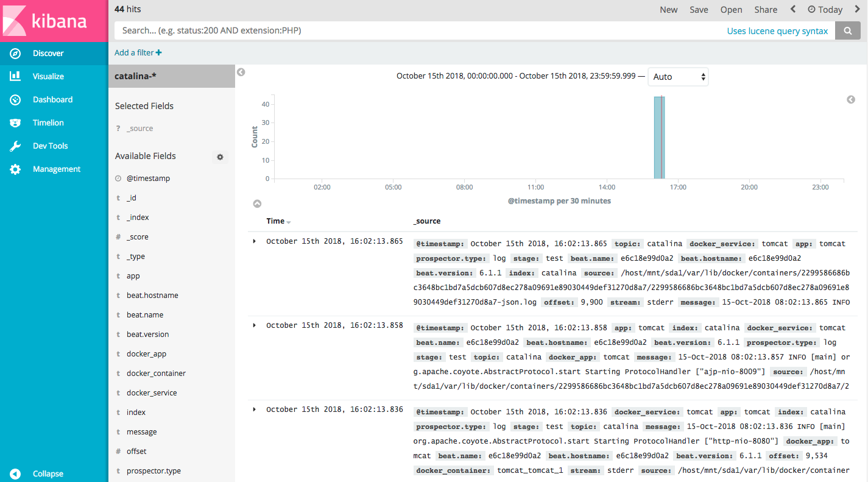868x482 pixels.
Task: Click the clock icon of @timestamp field
Action: [x=118, y=179]
